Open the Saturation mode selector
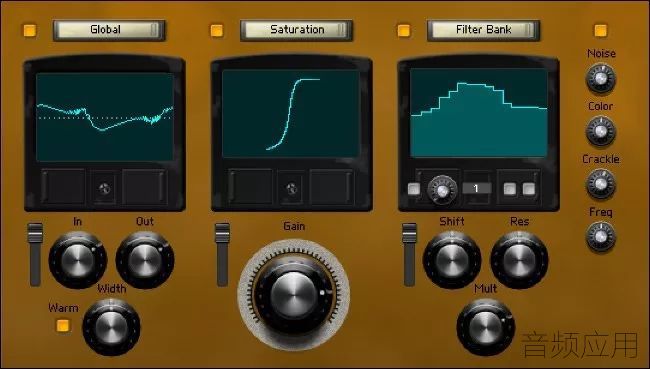The width and height of the screenshot is (650, 369). pyautogui.click(x=296, y=30)
